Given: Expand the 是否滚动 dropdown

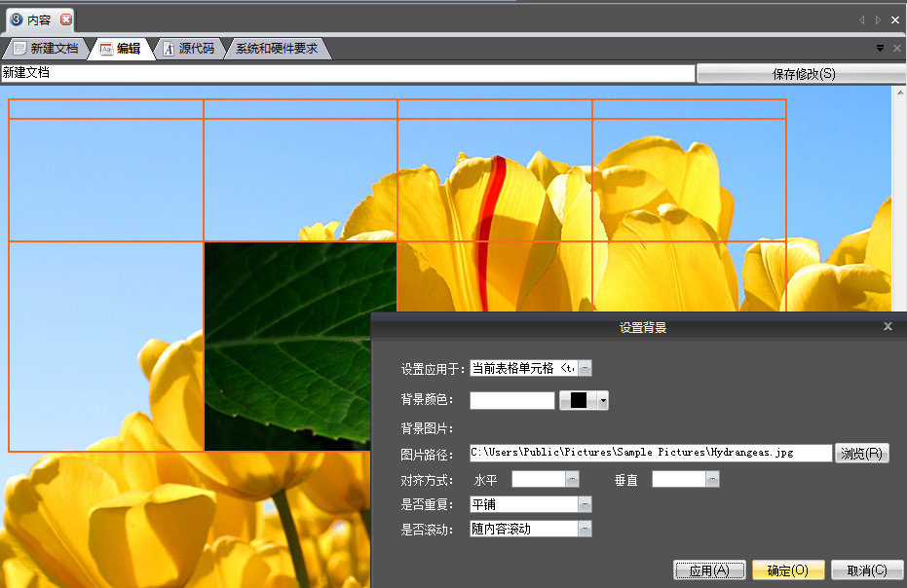Looking at the screenshot, I should click(585, 529).
